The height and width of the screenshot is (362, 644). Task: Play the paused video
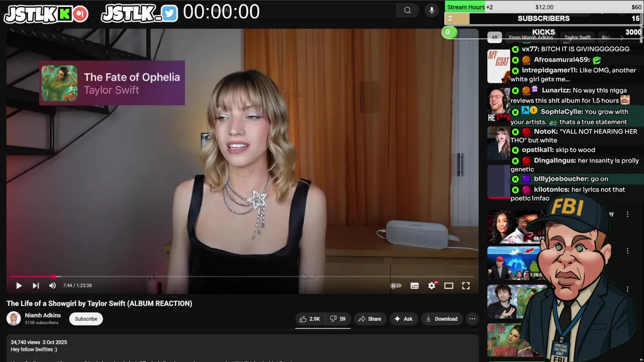coord(19,286)
